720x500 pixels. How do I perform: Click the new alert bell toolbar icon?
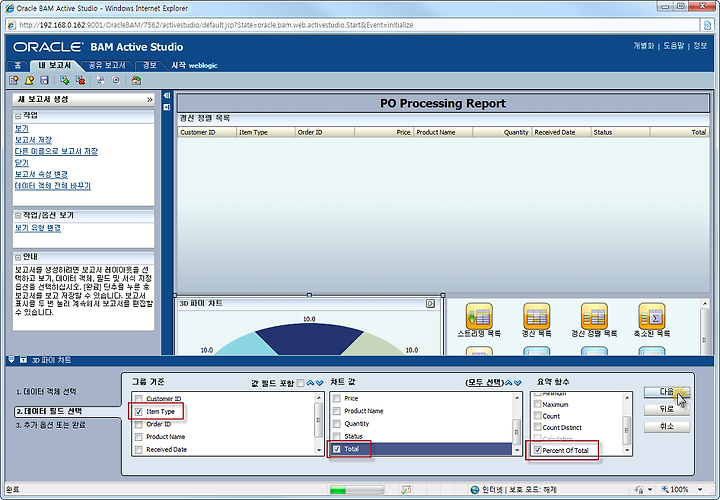point(29,80)
